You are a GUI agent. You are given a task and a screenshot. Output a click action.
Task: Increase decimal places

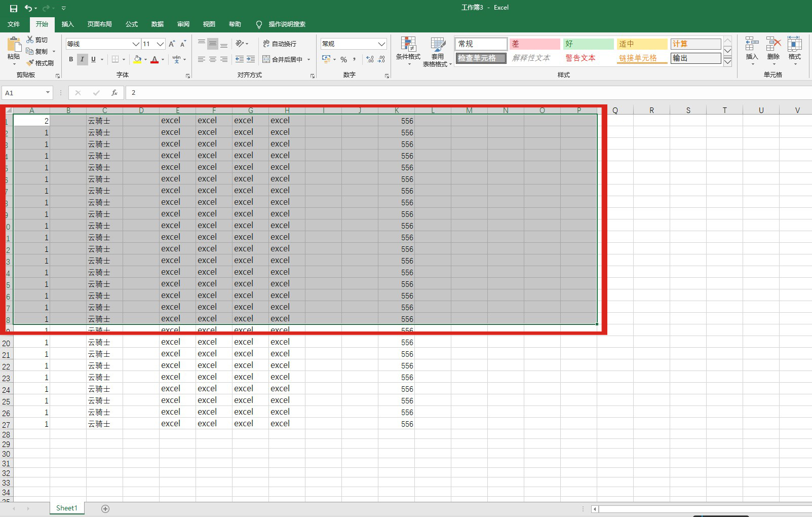[x=370, y=59]
